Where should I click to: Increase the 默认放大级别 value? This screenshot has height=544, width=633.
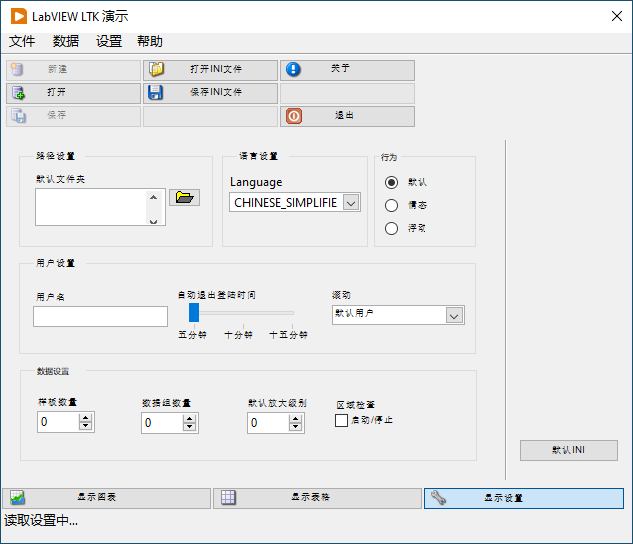click(296, 419)
